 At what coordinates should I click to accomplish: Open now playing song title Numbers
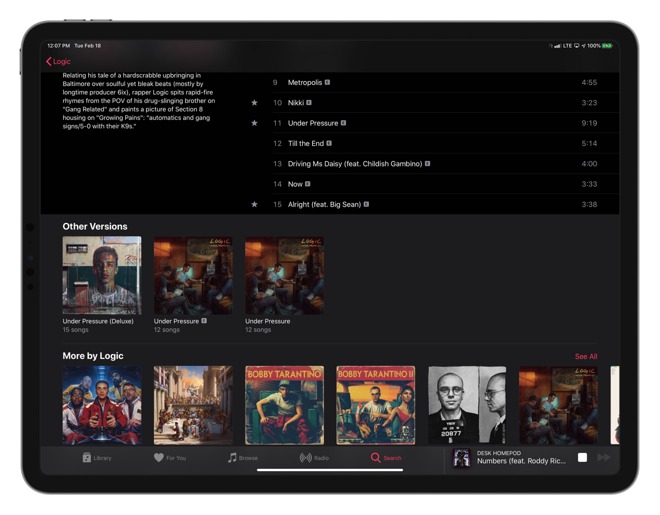pos(521,461)
